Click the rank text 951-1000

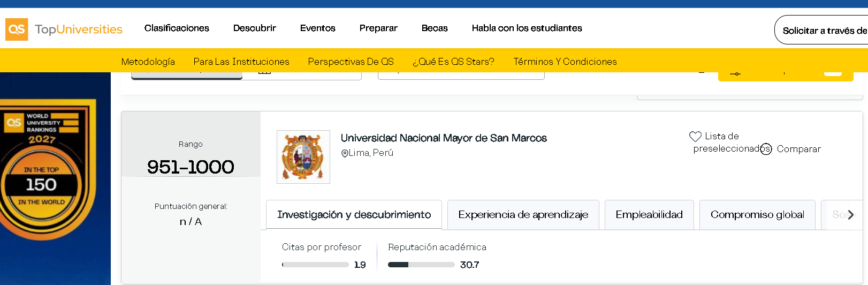click(191, 167)
